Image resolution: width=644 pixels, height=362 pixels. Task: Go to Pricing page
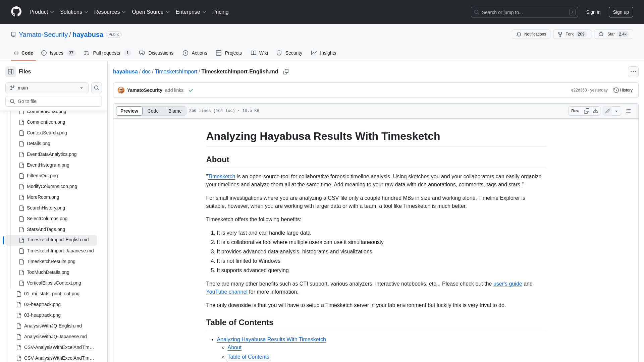tap(220, 12)
